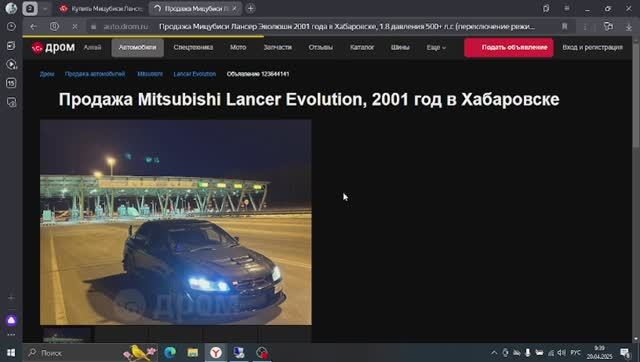Follow the Дром breadcrumb link

(47, 74)
